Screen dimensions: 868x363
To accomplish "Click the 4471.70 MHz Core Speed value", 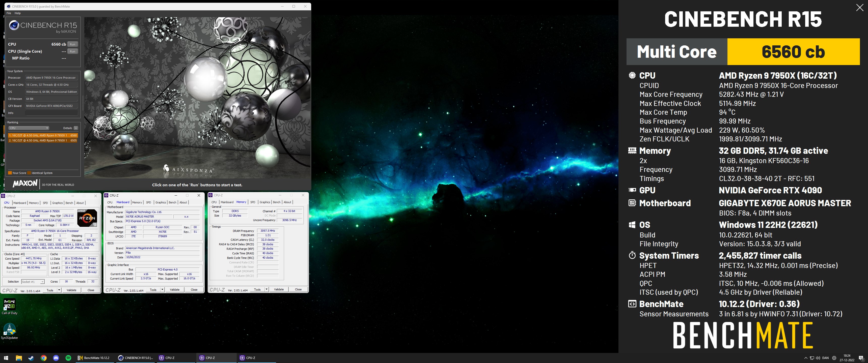I will [33, 258].
